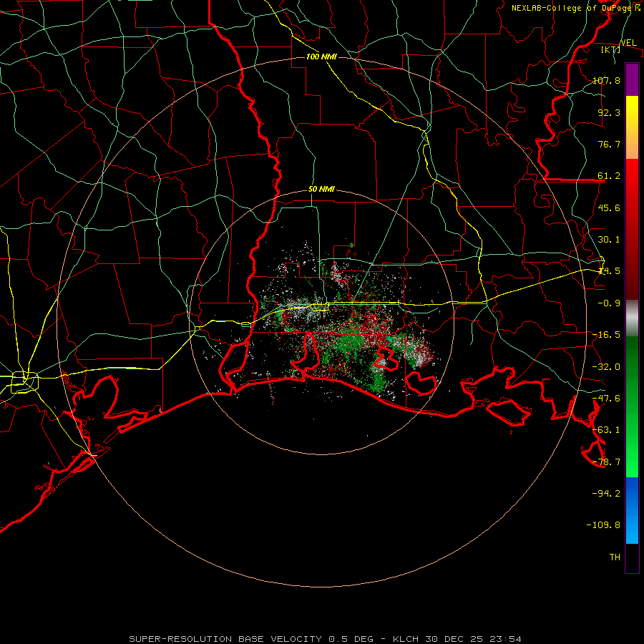Click the 50 NMI range ring label

point(321,190)
